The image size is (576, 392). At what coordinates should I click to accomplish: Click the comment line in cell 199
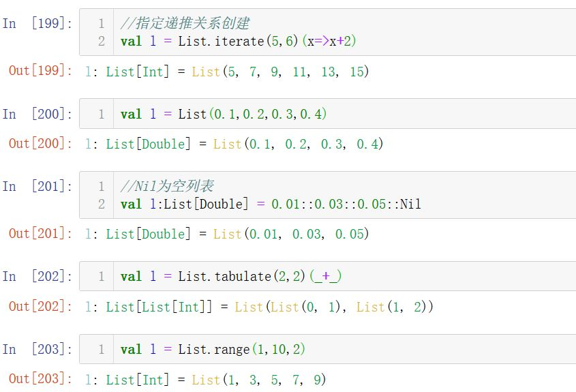(184, 24)
